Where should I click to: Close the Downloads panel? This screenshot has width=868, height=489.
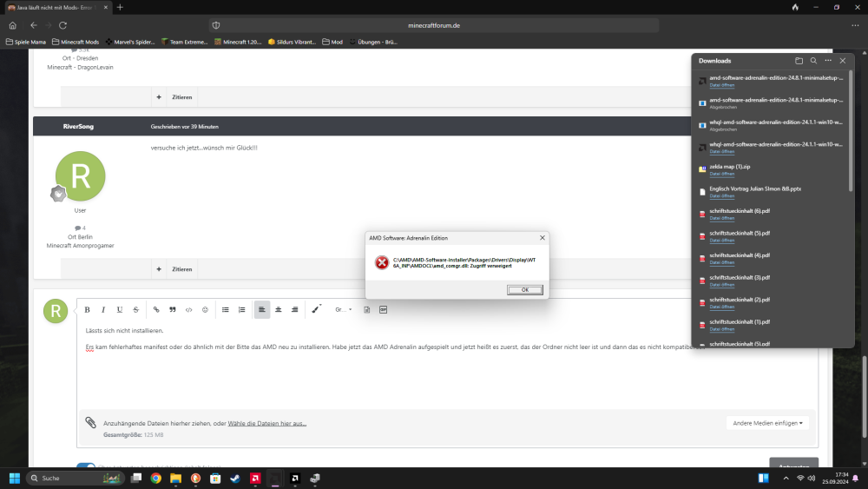843,60
